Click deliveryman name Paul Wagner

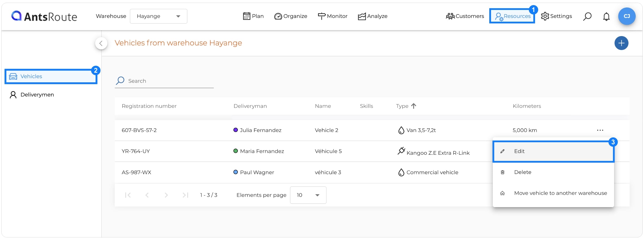257,172
